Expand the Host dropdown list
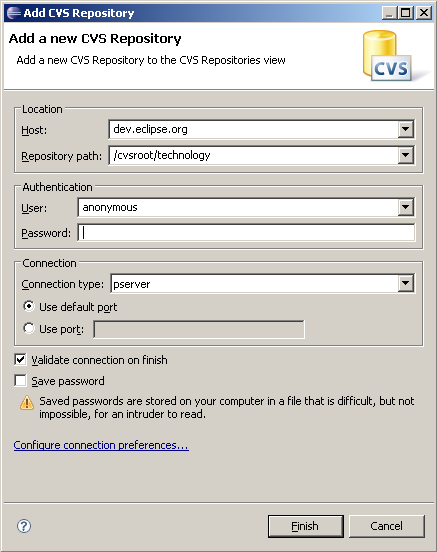The width and height of the screenshot is (437, 552). point(406,129)
